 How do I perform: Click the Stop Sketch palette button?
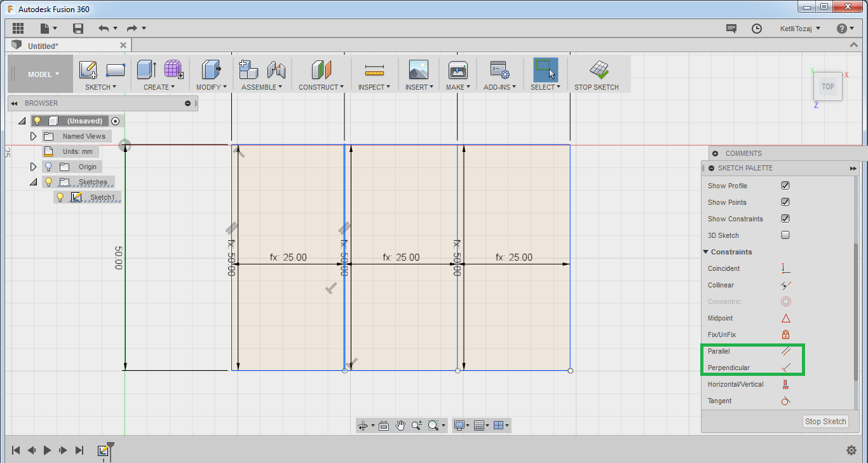click(x=825, y=421)
